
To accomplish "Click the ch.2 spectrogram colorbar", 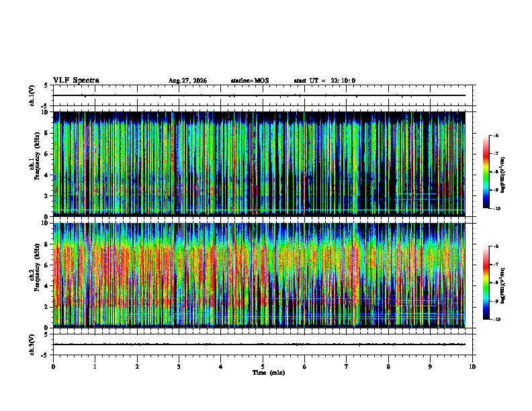I will pyautogui.click(x=486, y=283).
